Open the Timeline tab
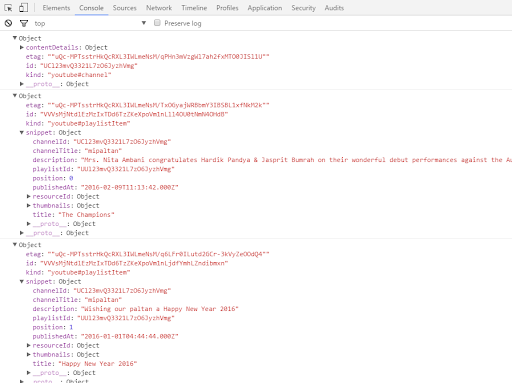The height and width of the screenshot is (383, 512). (194, 8)
